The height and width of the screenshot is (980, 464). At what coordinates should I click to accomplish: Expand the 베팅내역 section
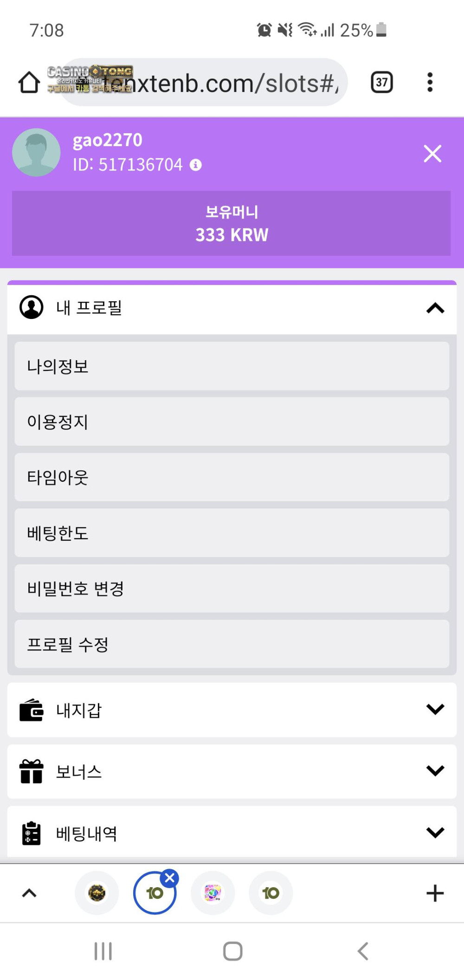435,833
